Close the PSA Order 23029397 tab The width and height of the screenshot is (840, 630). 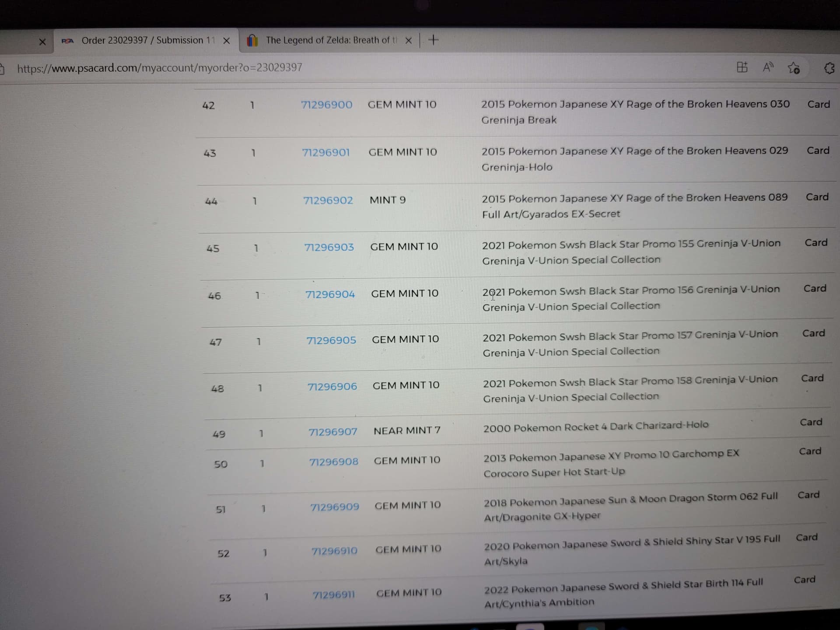coord(226,41)
